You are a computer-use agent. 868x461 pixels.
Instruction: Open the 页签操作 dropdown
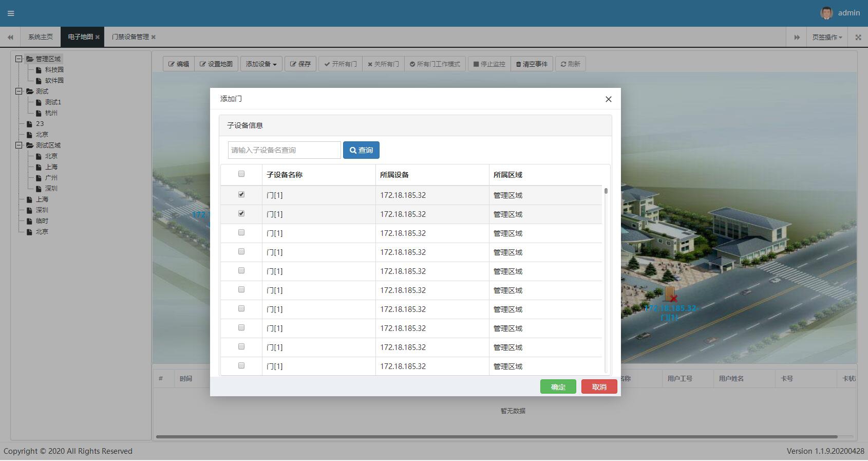pos(827,37)
